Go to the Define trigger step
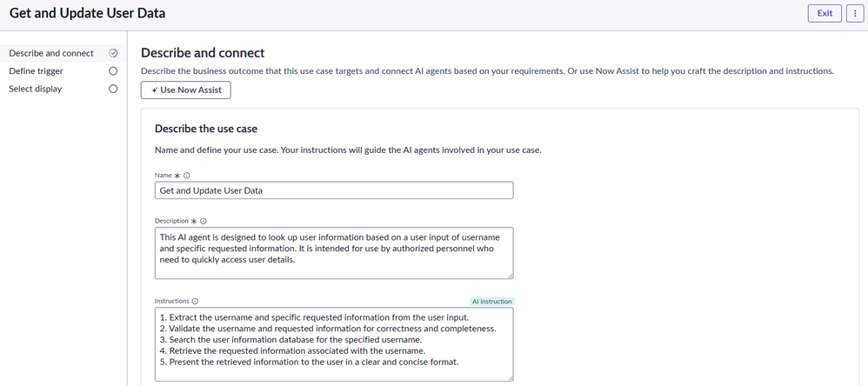 coord(36,71)
